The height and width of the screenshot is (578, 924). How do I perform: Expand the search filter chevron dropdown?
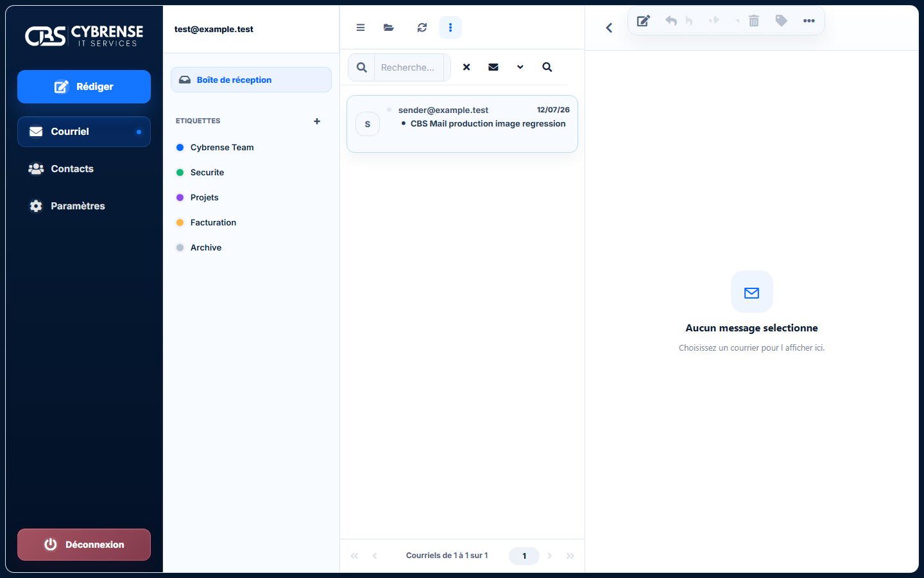coord(520,67)
